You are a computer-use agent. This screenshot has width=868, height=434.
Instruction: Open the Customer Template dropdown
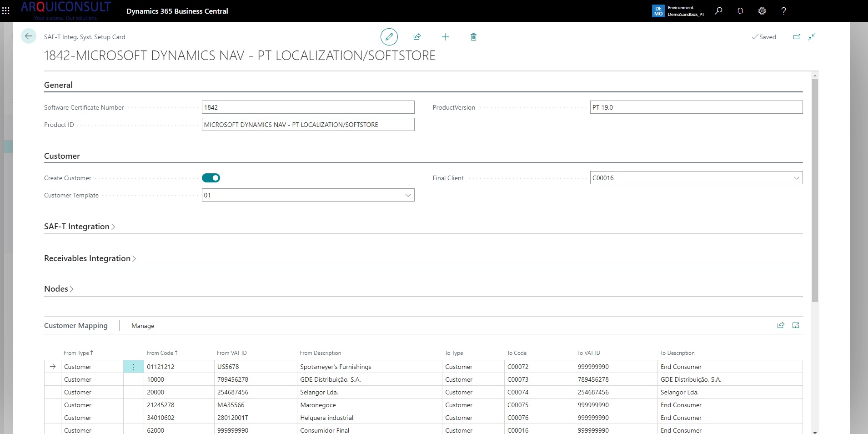[x=408, y=195]
